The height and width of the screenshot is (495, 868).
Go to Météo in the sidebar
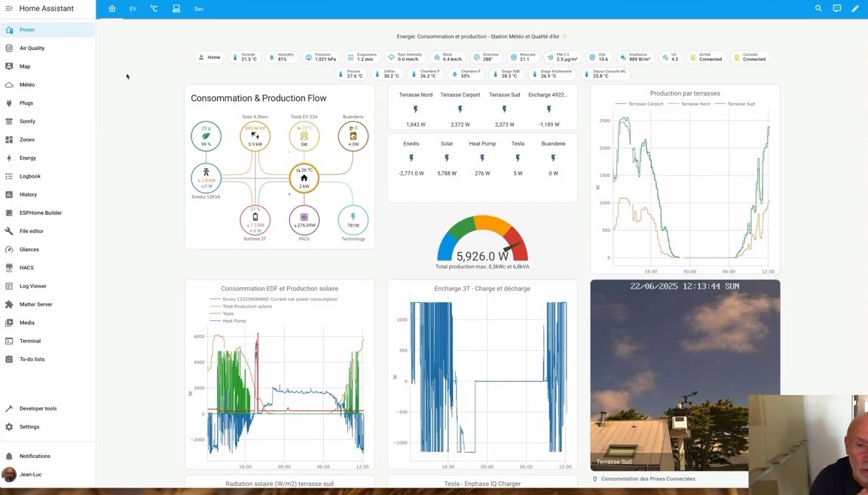click(x=47, y=84)
